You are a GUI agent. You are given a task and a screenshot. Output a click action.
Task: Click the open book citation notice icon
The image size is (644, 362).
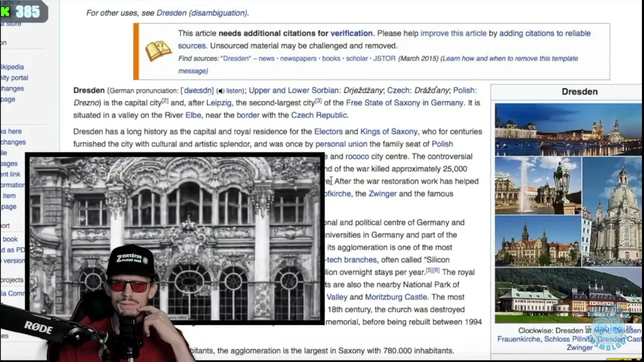pos(158,51)
